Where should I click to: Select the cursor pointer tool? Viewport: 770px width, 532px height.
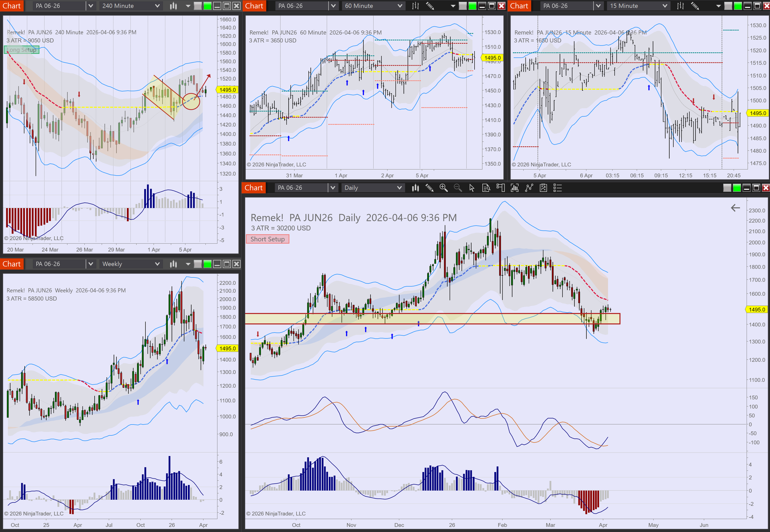click(x=472, y=188)
